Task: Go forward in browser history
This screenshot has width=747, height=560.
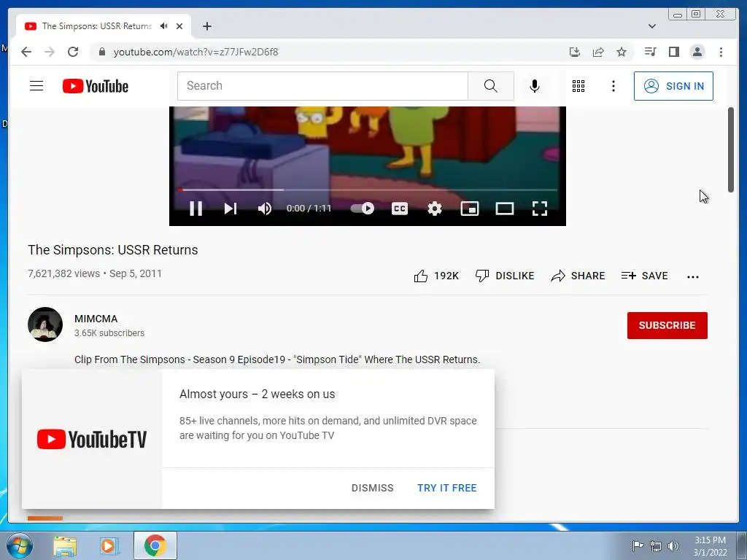Action: [x=50, y=52]
